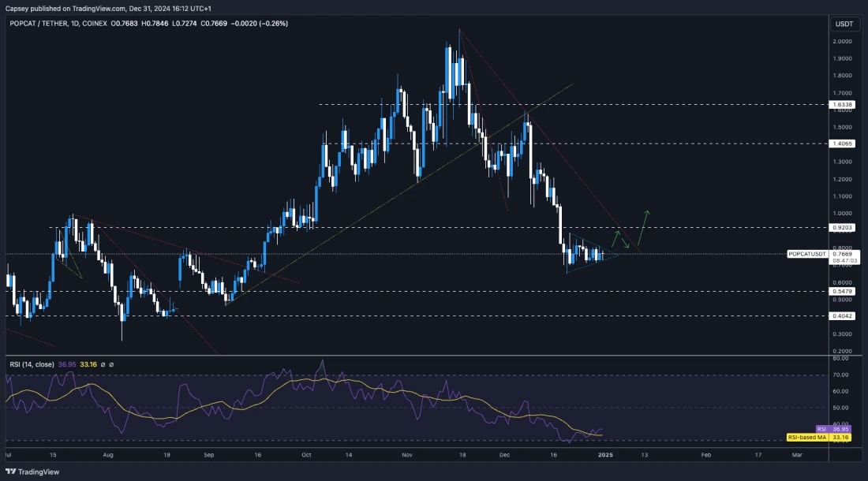Open the USDT currency selector
Screen dimensions: 868x481
(x=844, y=24)
